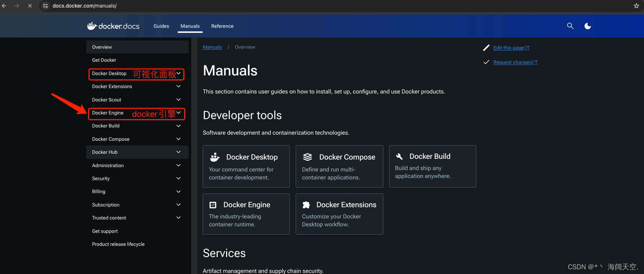Stop page loading with X button
The height and width of the screenshot is (274, 644).
30,6
